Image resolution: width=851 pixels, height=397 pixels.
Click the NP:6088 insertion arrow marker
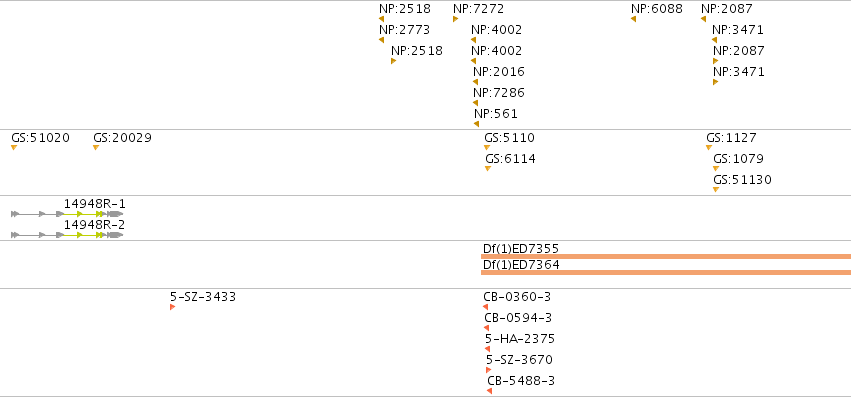tap(633, 19)
